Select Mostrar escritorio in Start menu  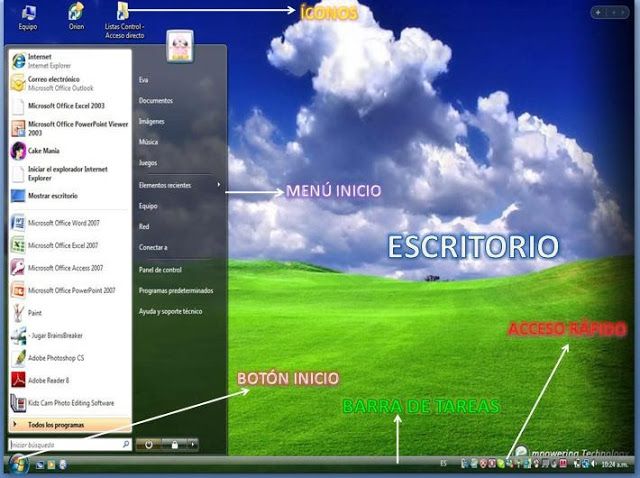[x=70, y=196]
